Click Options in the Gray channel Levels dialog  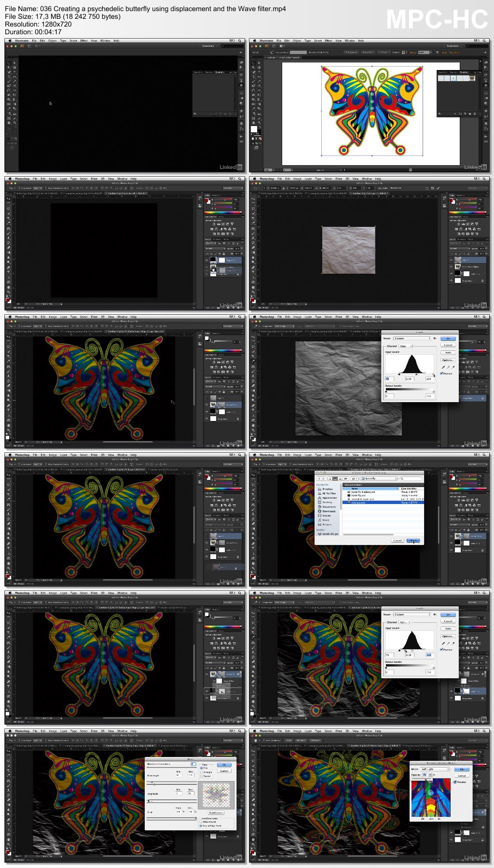click(448, 360)
